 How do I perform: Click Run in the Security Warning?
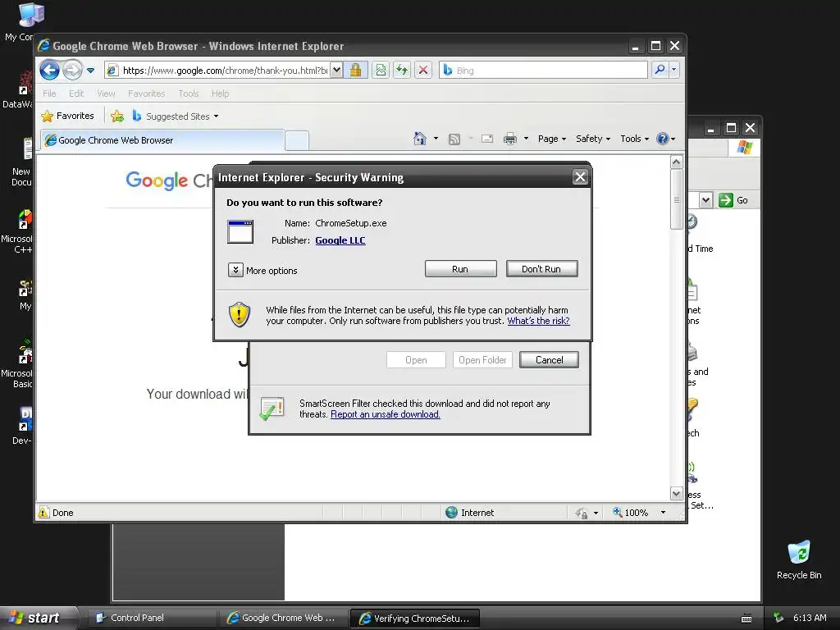(460, 269)
